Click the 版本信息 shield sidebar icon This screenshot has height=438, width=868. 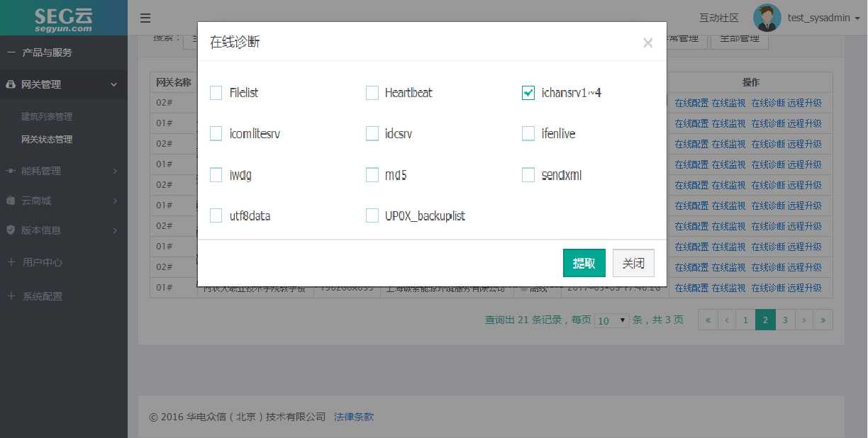(x=11, y=229)
